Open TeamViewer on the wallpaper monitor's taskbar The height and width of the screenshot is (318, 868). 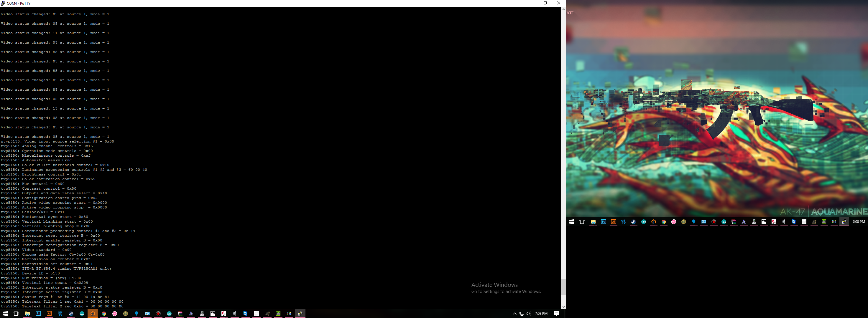tap(794, 222)
